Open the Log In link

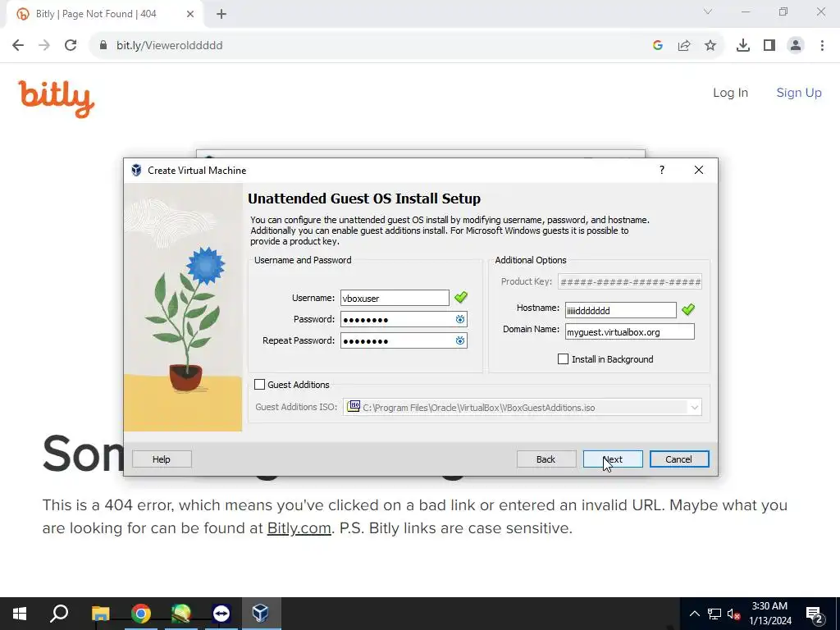pos(730,93)
